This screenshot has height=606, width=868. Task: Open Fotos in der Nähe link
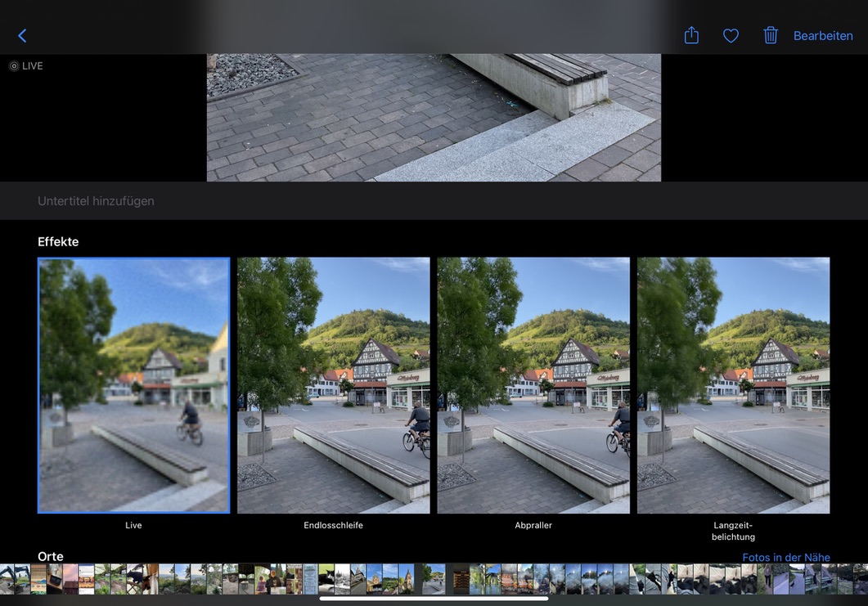click(x=785, y=557)
